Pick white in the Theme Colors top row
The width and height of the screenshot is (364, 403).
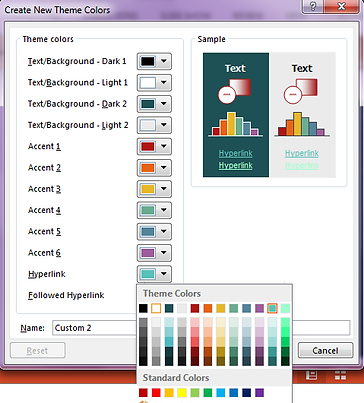click(x=156, y=308)
